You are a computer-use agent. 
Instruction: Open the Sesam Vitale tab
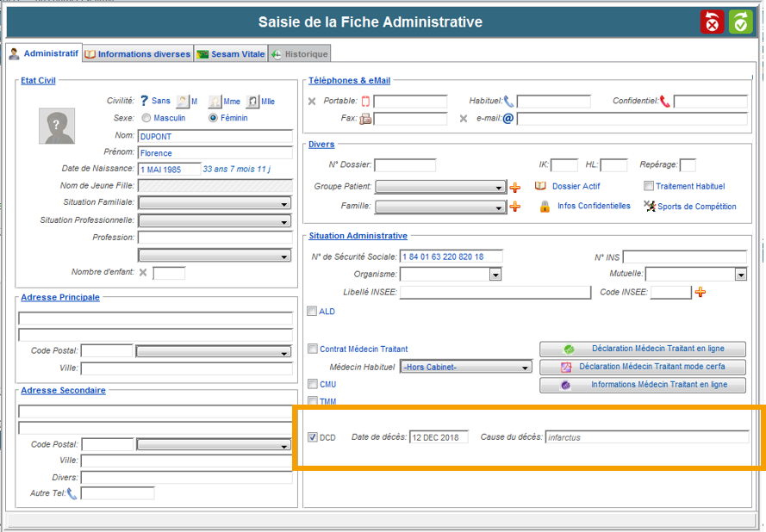click(231, 54)
